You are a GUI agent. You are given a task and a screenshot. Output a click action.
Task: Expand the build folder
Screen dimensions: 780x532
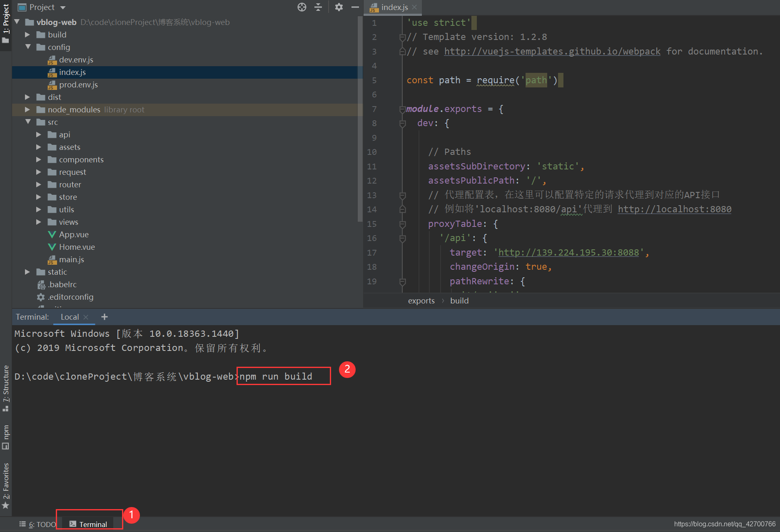27,35
